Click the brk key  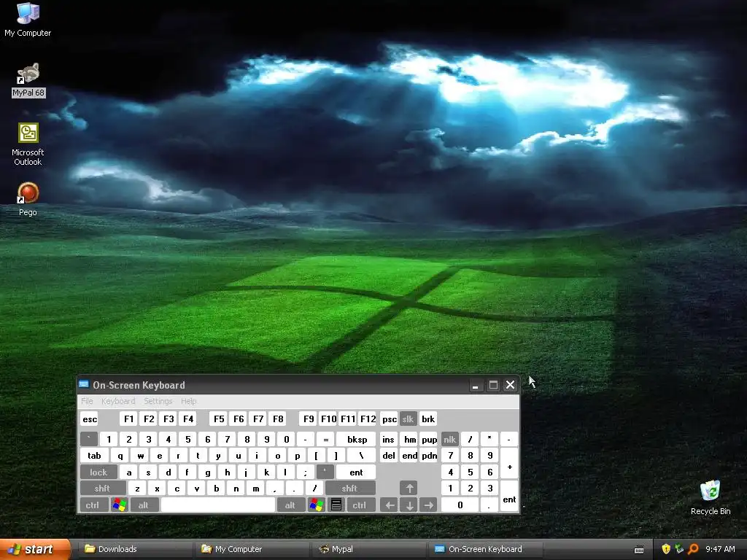pyautogui.click(x=427, y=419)
